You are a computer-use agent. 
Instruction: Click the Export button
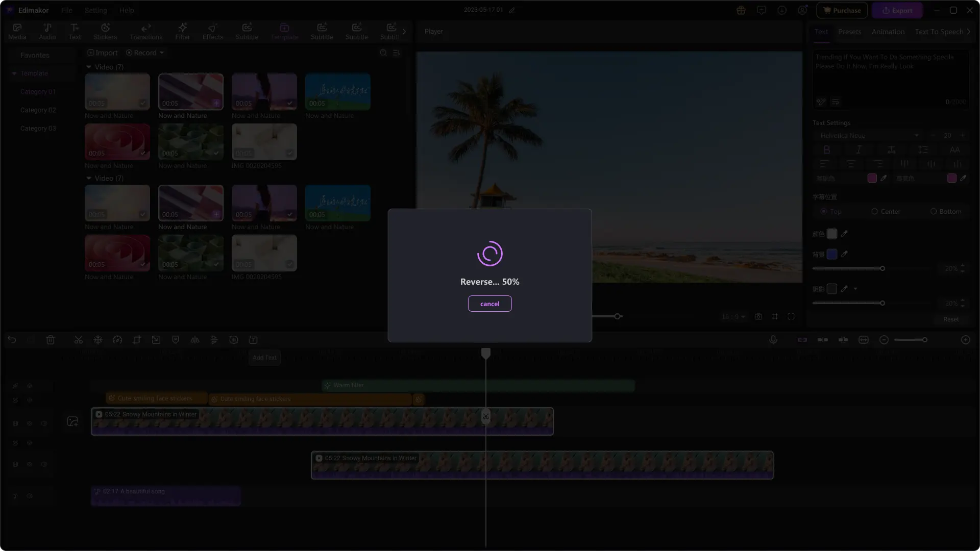point(897,10)
